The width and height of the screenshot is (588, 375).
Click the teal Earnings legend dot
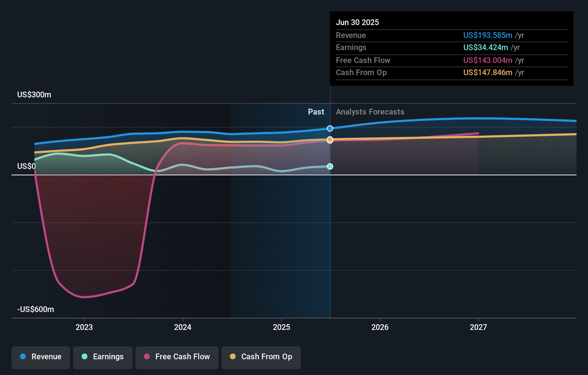85,356
